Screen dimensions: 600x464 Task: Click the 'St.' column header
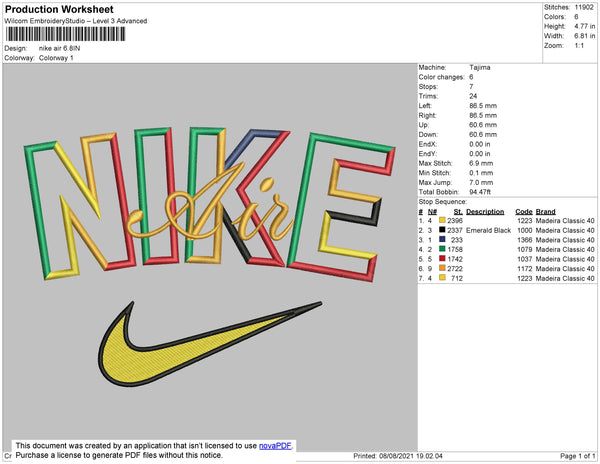point(458,212)
